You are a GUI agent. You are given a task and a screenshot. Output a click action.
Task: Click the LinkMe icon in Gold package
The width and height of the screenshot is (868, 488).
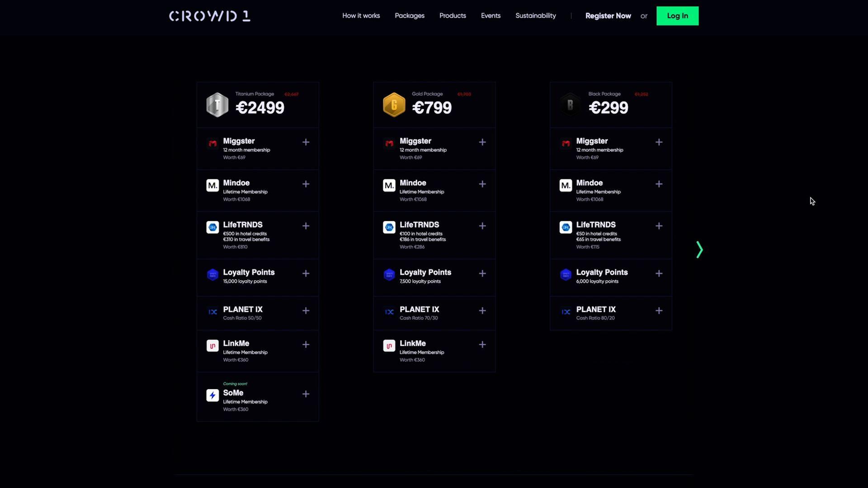pyautogui.click(x=389, y=346)
